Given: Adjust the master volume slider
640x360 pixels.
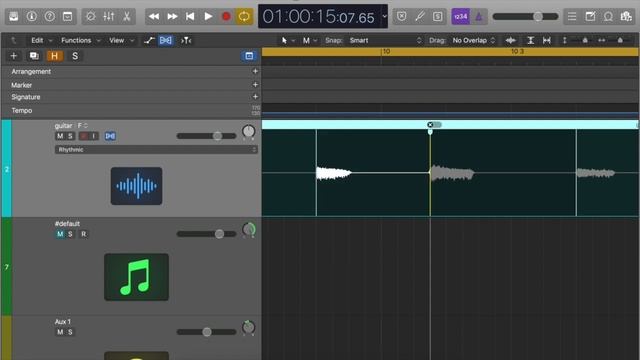Looking at the screenshot, I should pyautogui.click(x=525, y=17).
